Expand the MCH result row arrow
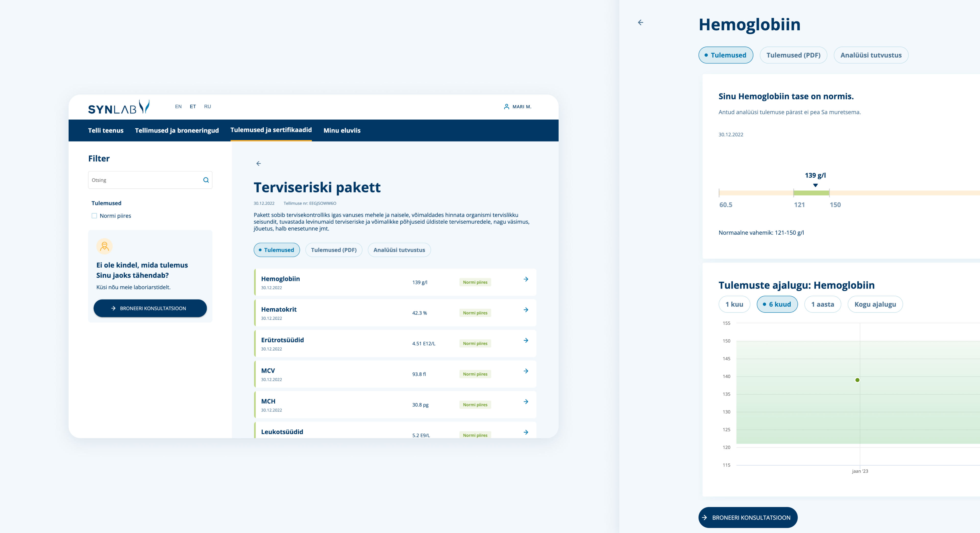This screenshot has height=533, width=980. click(x=526, y=402)
